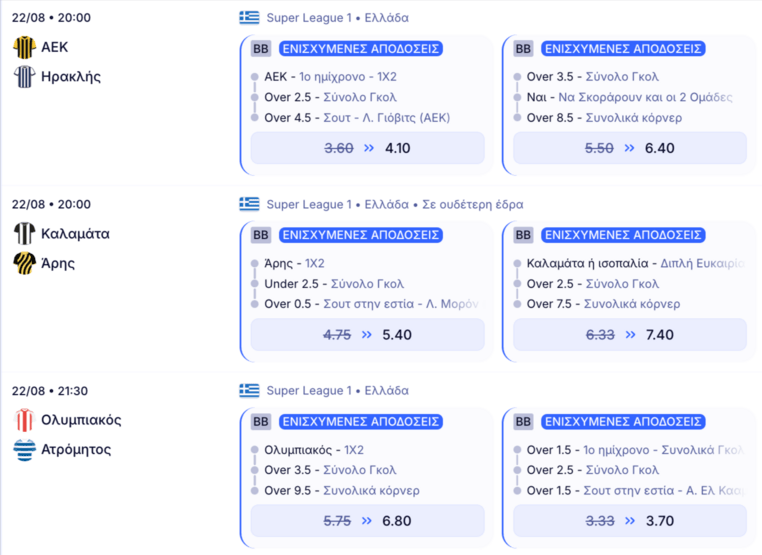Open the Ολυμπιακός team name link
The height and width of the screenshot is (555, 762).
(x=81, y=420)
